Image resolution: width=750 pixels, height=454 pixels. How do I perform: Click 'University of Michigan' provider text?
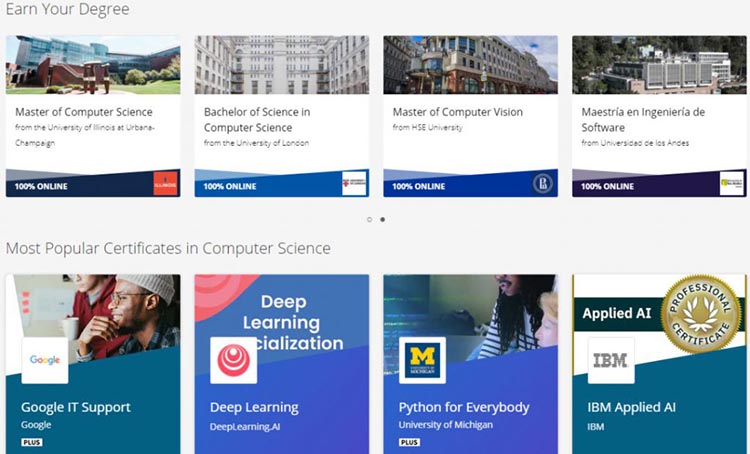446,425
